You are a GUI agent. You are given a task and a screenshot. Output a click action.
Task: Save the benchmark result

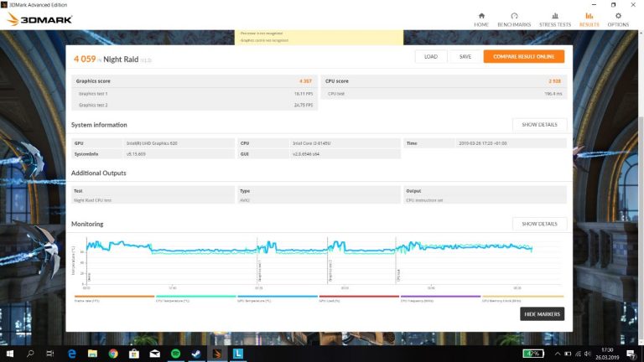click(x=465, y=56)
